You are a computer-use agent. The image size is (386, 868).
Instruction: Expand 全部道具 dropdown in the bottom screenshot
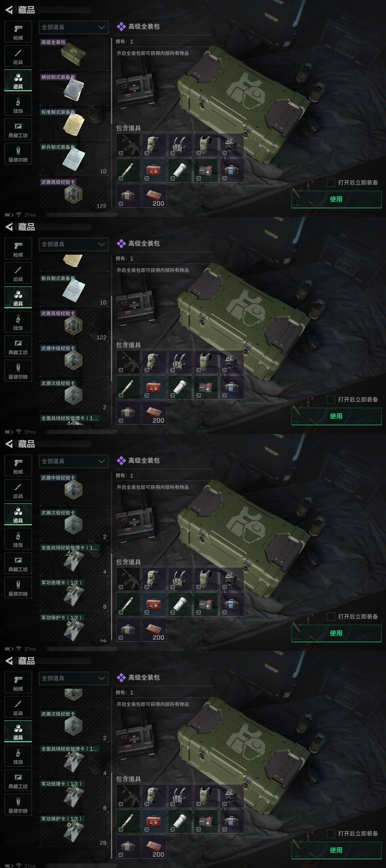74,678
